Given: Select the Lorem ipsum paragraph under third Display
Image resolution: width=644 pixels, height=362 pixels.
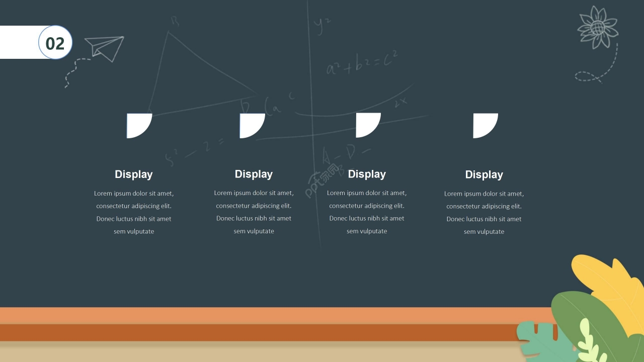Looking at the screenshot, I should 367,212.
